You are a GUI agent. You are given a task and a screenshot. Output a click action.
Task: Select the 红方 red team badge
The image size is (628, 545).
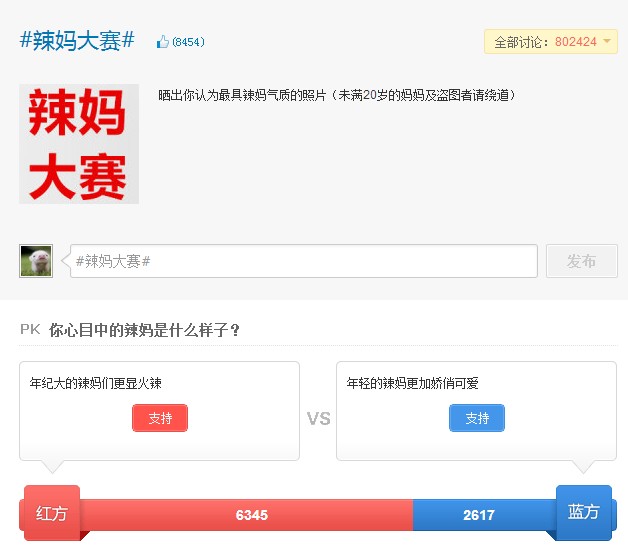point(52,513)
